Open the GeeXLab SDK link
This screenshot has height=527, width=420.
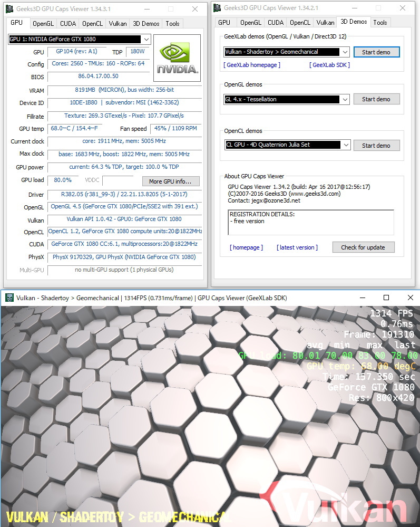[x=329, y=65]
